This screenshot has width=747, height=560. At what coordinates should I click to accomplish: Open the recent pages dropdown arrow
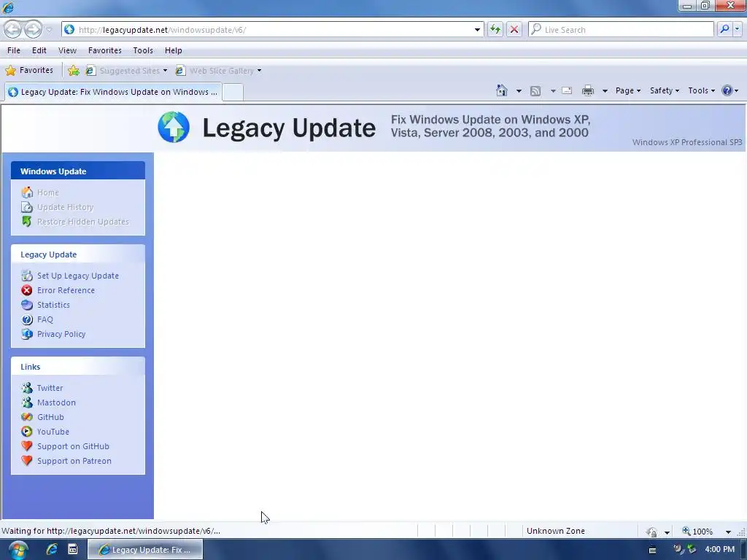tap(49, 30)
